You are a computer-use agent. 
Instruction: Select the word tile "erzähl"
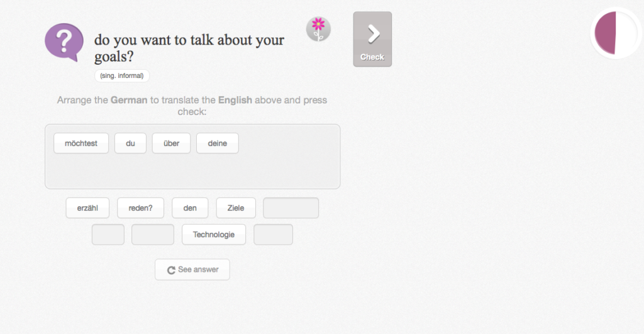pyautogui.click(x=87, y=208)
